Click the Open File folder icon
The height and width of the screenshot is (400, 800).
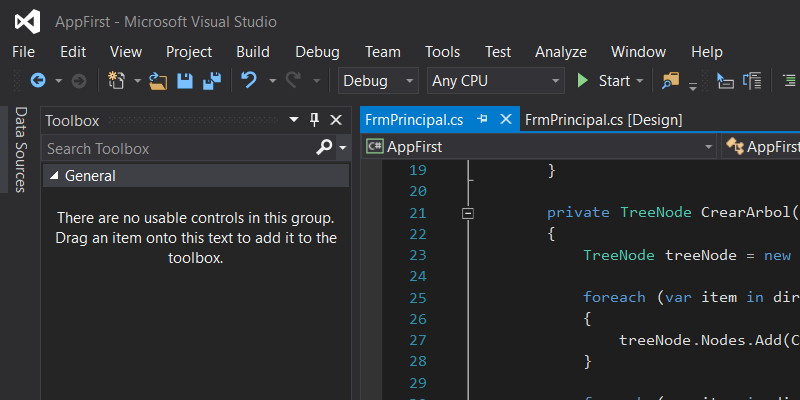click(158, 81)
